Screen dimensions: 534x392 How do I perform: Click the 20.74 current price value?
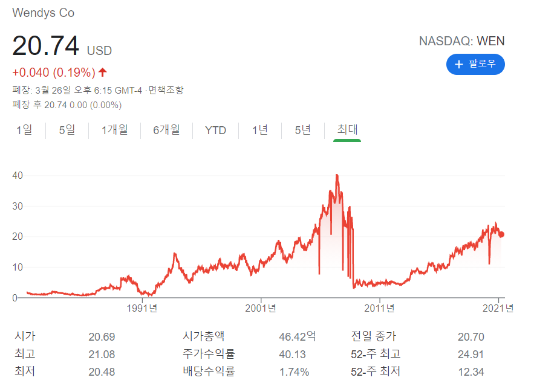point(45,46)
